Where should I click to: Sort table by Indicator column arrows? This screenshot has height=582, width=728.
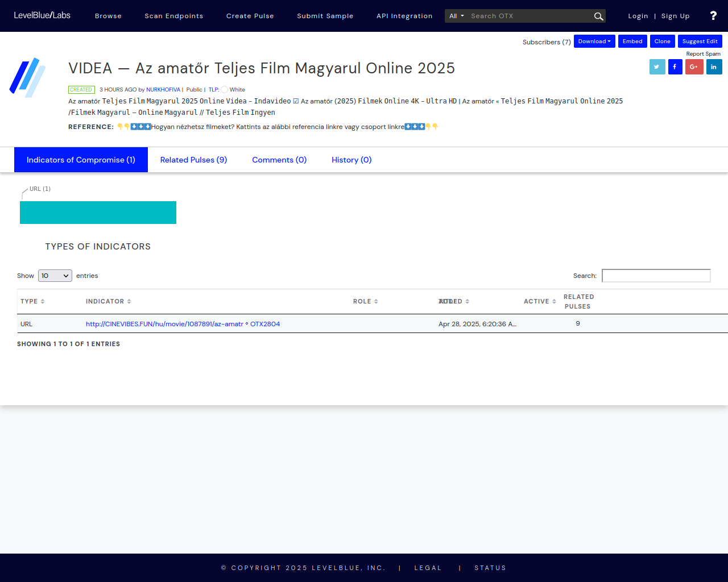point(129,301)
